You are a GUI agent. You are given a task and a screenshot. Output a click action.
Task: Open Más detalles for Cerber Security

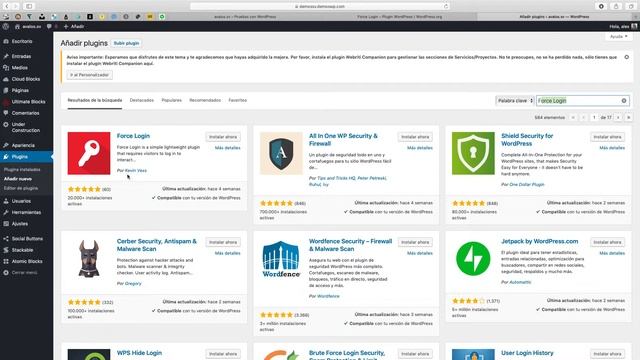(228, 253)
